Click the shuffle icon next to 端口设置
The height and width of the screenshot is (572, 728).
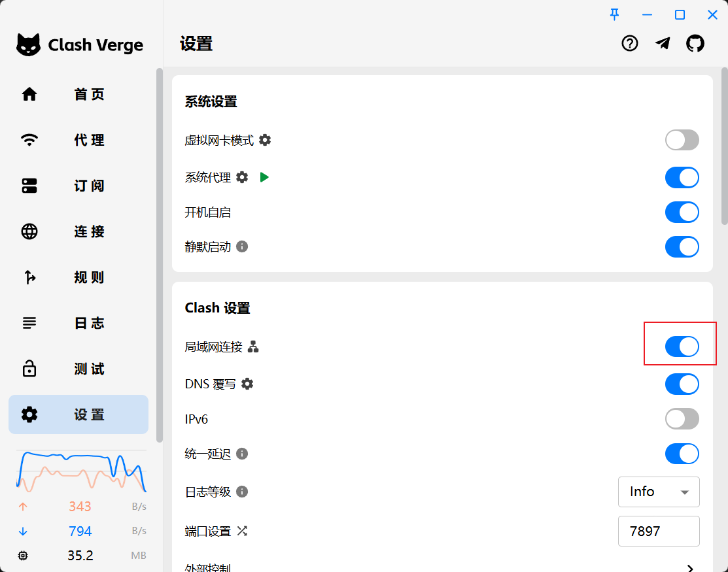[x=242, y=531]
